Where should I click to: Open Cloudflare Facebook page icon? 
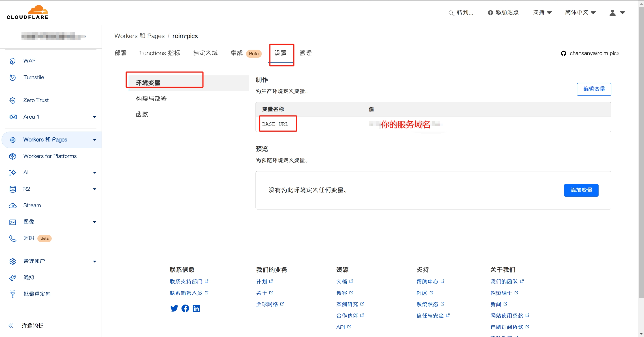185,308
